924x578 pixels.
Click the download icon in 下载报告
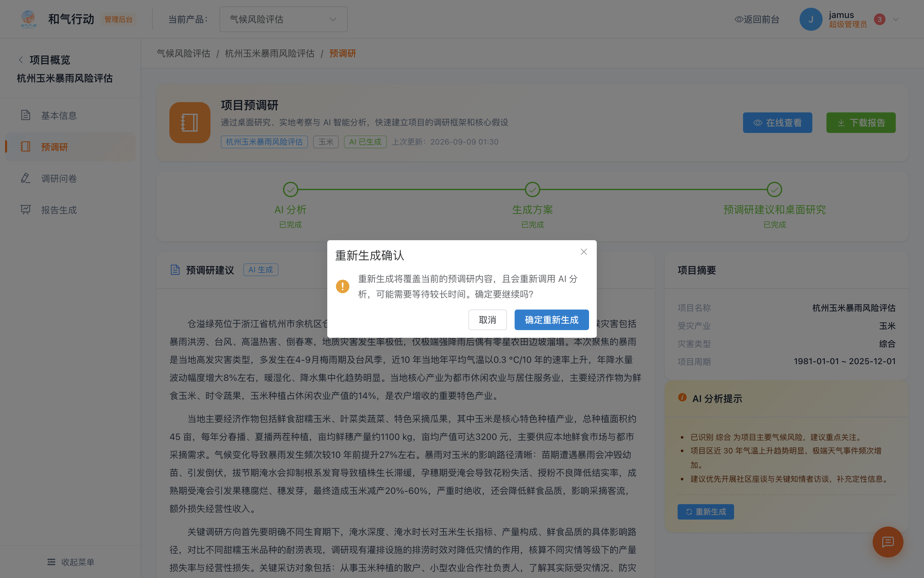pyautogui.click(x=841, y=123)
